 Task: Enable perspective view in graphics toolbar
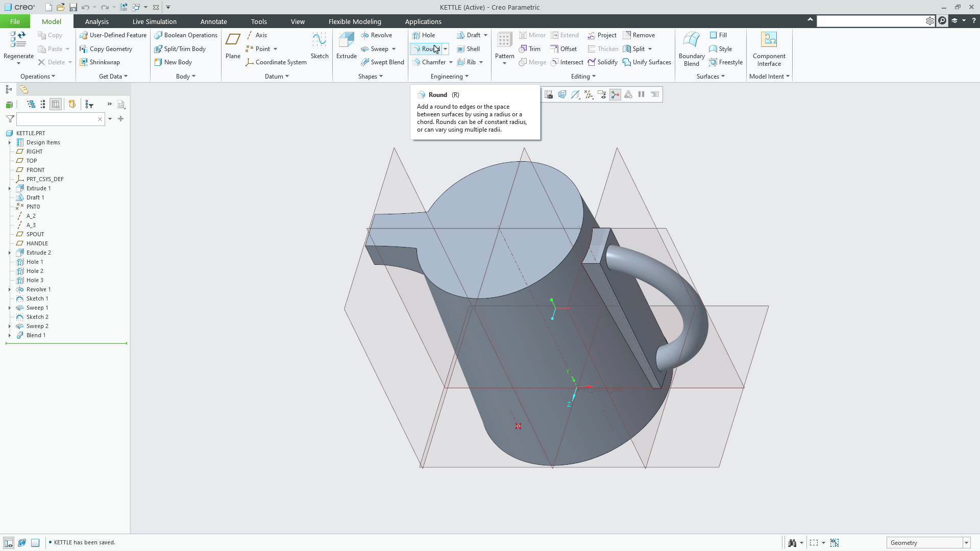tap(562, 94)
